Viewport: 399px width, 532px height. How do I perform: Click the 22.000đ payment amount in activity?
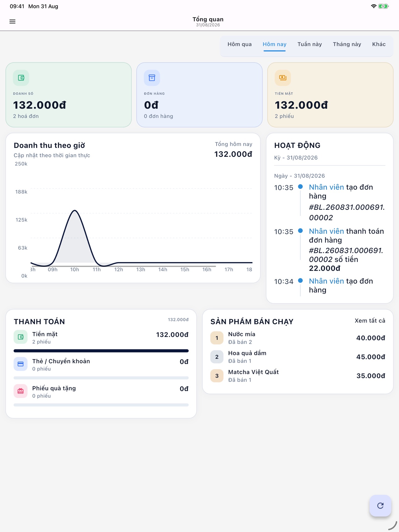tap(324, 268)
